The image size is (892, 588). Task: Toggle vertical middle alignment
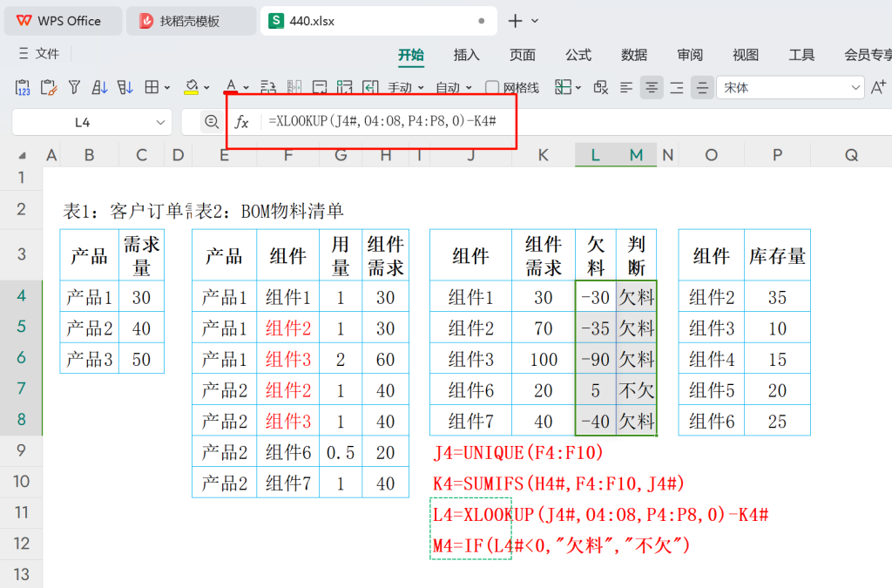coord(703,88)
